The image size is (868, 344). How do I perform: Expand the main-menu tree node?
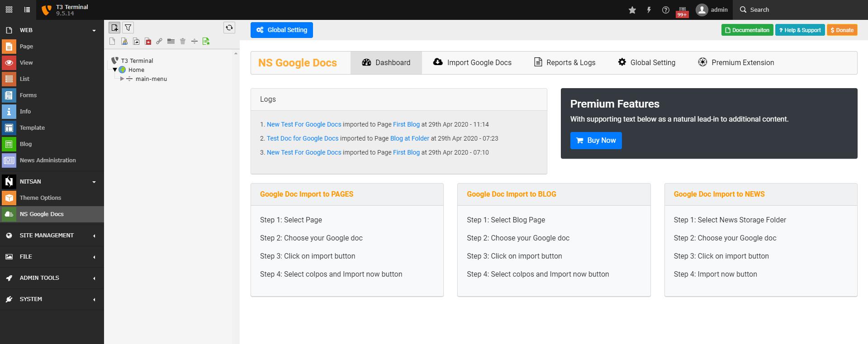tap(122, 79)
